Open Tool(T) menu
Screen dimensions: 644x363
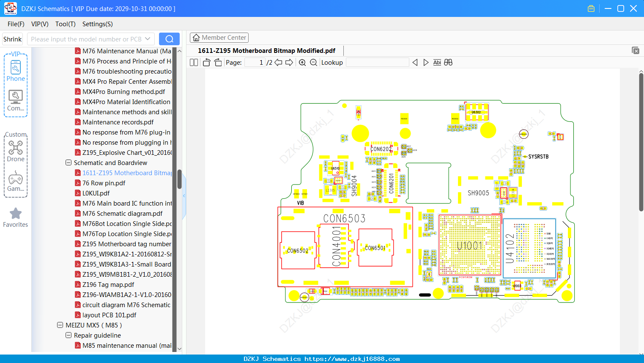66,24
